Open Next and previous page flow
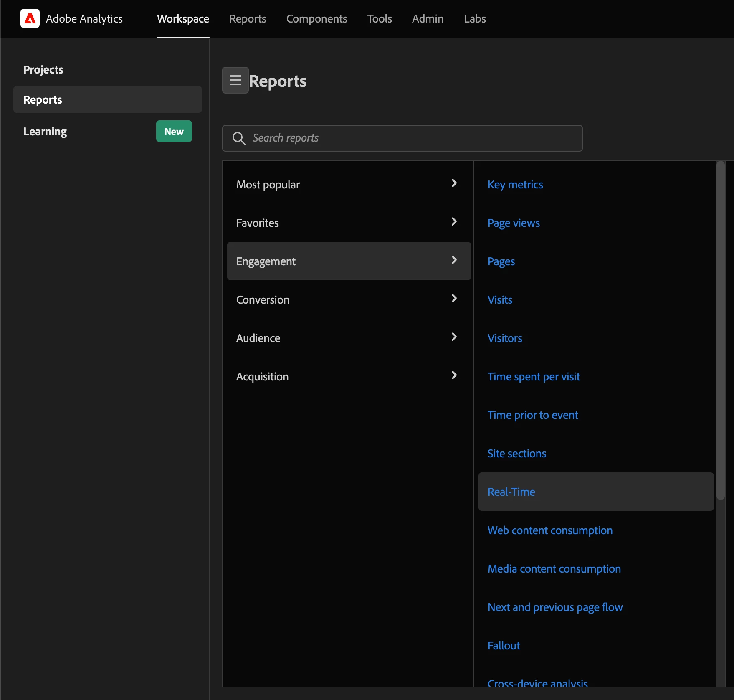This screenshot has width=734, height=700. (x=555, y=607)
